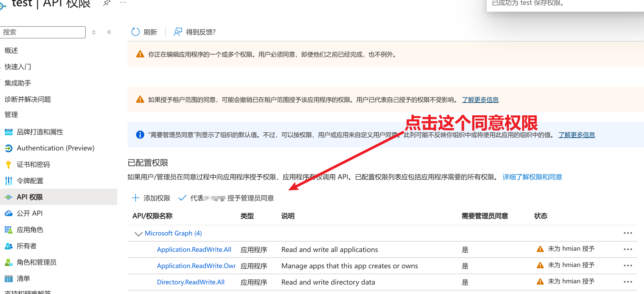644x294 pixels.
Task: Open 公开 API cloud icon item
Action: [8, 213]
